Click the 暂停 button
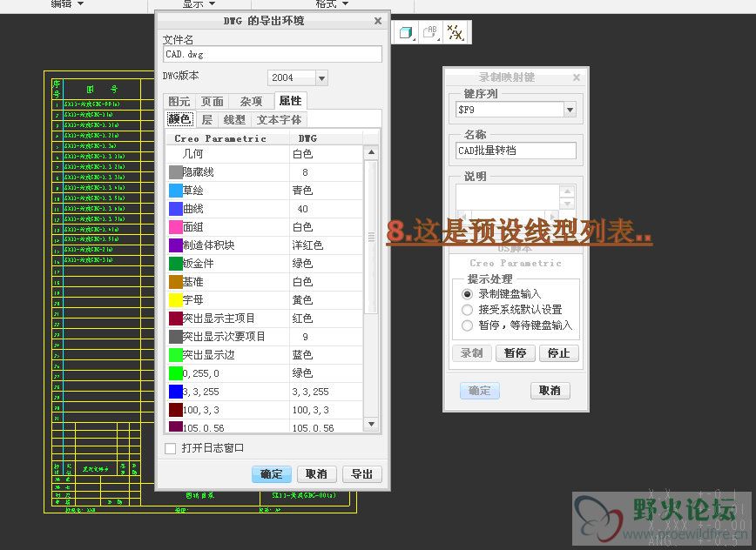 pos(516,353)
